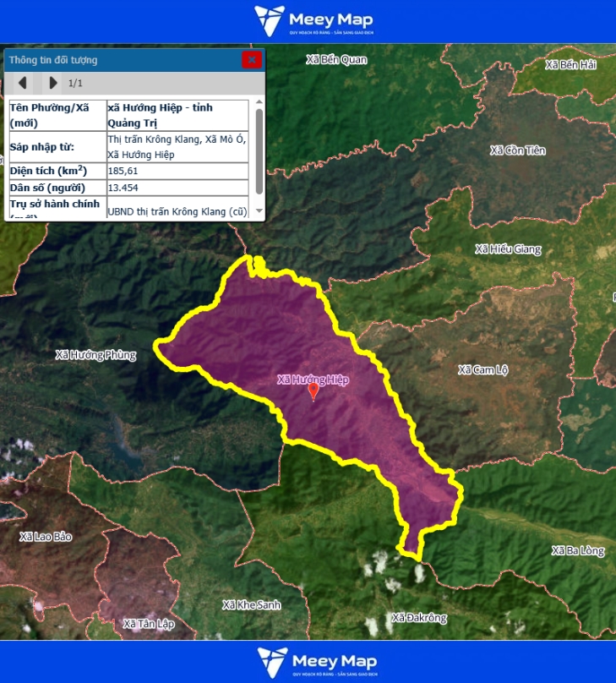Click the Meey Map logo in footer

click(x=316, y=662)
